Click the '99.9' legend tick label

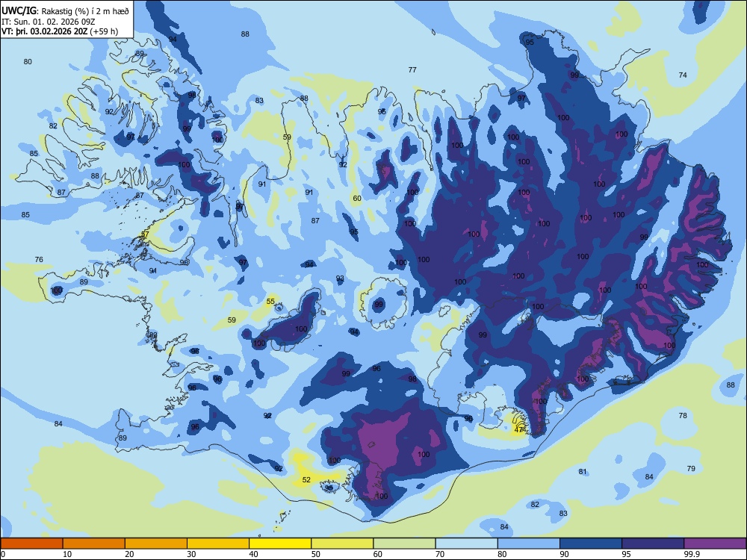coord(691,554)
